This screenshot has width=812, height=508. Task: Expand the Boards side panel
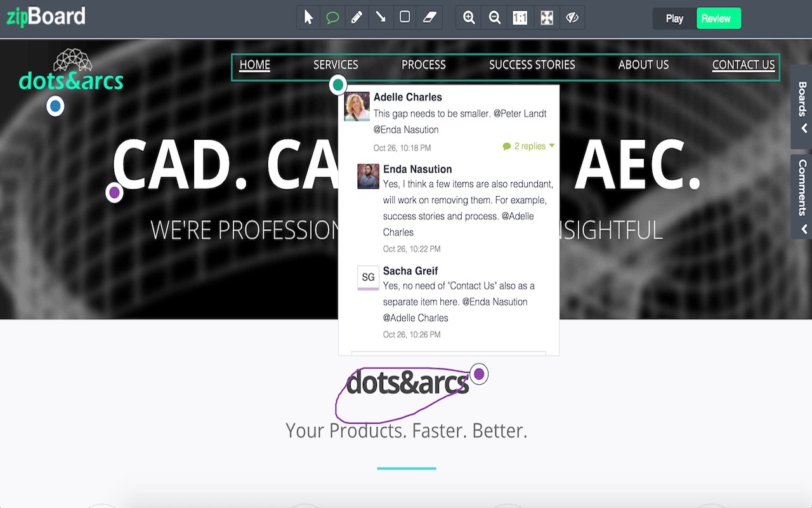coord(802,107)
